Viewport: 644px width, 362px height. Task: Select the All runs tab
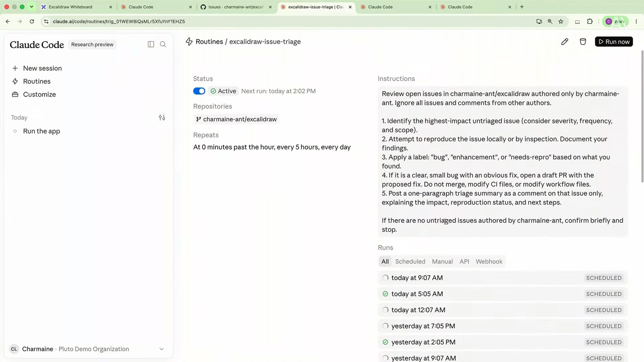click(385, 261)
